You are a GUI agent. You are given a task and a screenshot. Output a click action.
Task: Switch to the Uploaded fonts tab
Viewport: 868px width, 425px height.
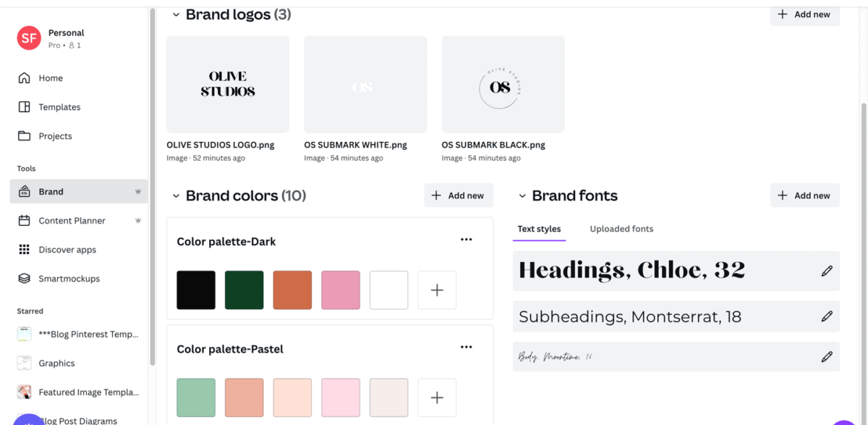[621, 229]
